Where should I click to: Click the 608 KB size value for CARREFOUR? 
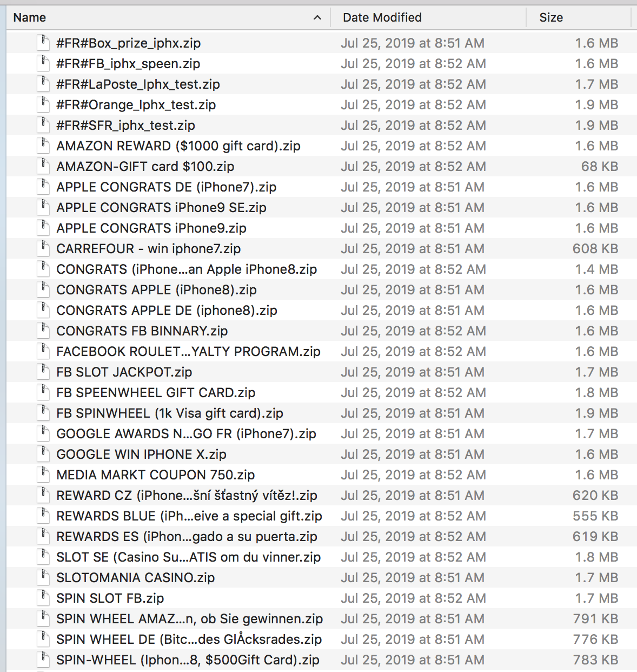pyautogui.click(x=595, y=248)
